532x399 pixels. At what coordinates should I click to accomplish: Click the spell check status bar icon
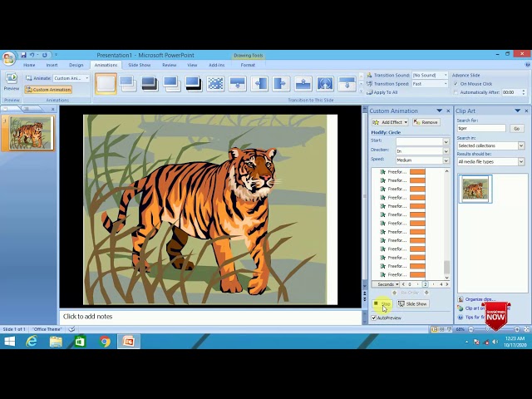[71, 329]
